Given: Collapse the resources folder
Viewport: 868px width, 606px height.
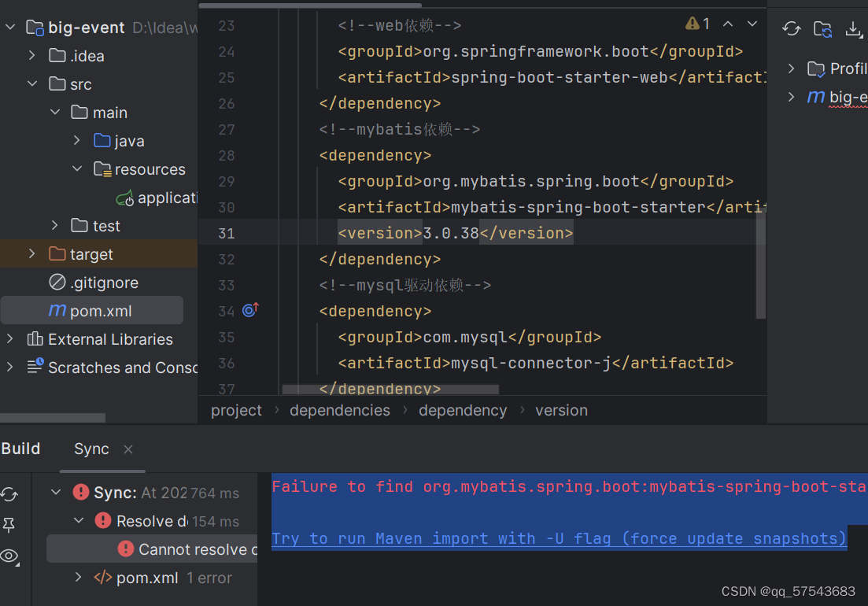Looking at the screenshot, I should tap(77, 168).
